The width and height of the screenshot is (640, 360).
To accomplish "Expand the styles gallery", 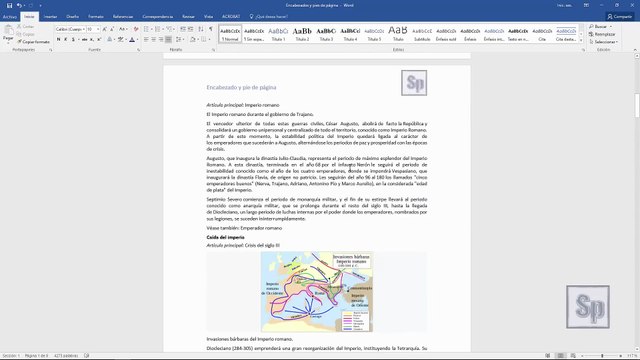I will tap(581, 40).
